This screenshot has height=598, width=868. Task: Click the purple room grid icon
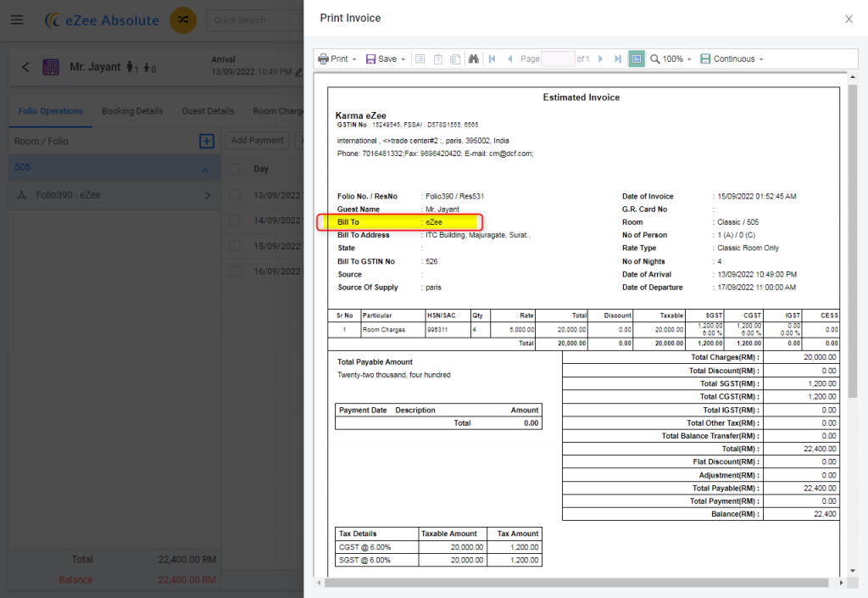(x=51, y=67)
